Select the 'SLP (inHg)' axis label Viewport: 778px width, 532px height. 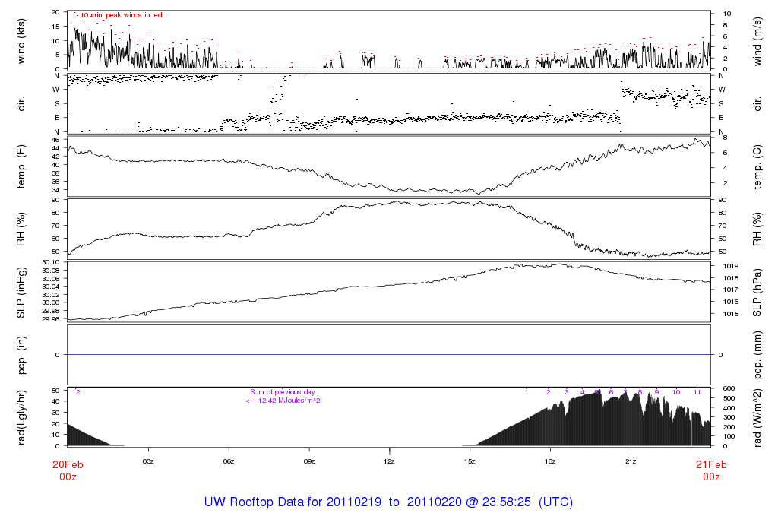click(x=23, y=291)
